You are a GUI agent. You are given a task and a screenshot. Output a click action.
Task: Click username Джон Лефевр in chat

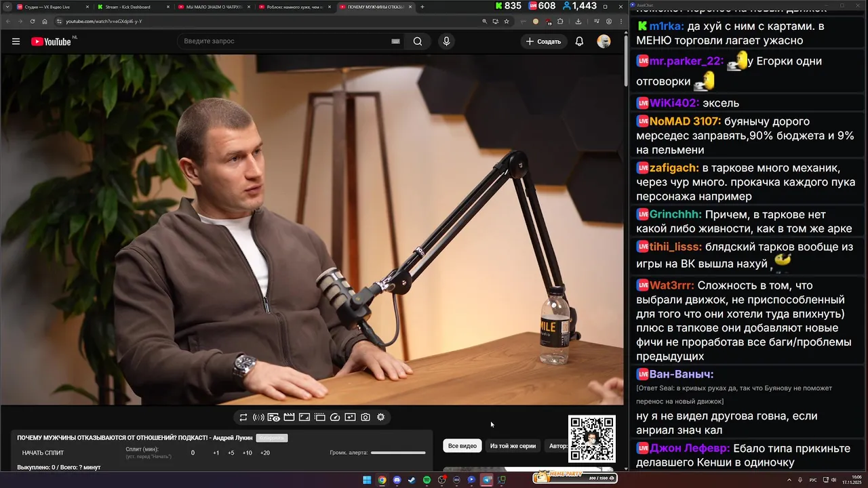point(689,448)
